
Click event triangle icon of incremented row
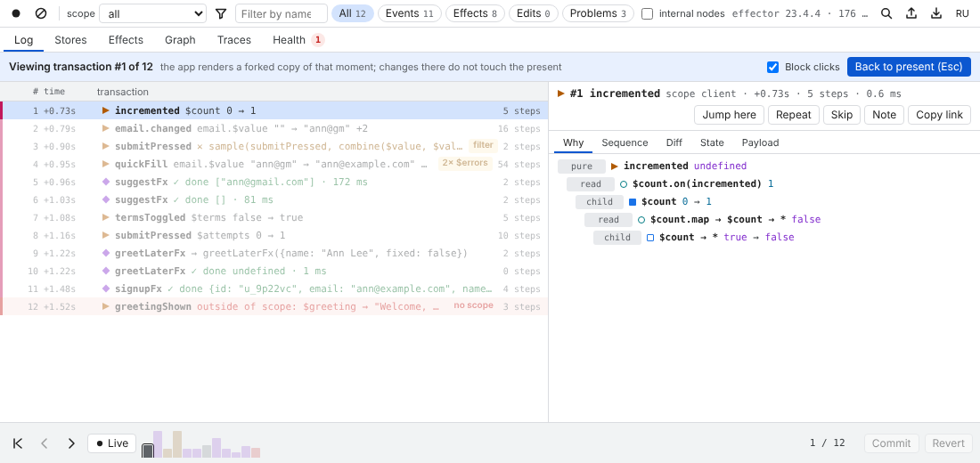[106, 110]
